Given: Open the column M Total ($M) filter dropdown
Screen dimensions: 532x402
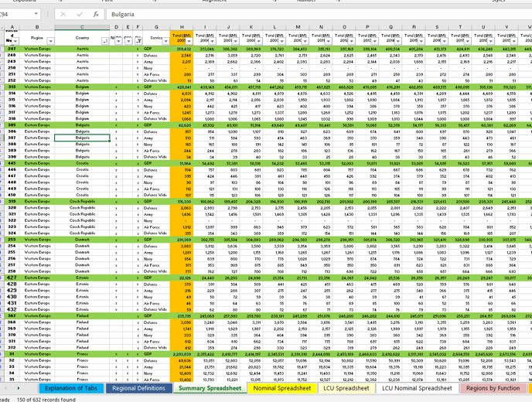Looking at the screenshot, I should [305, 42].
